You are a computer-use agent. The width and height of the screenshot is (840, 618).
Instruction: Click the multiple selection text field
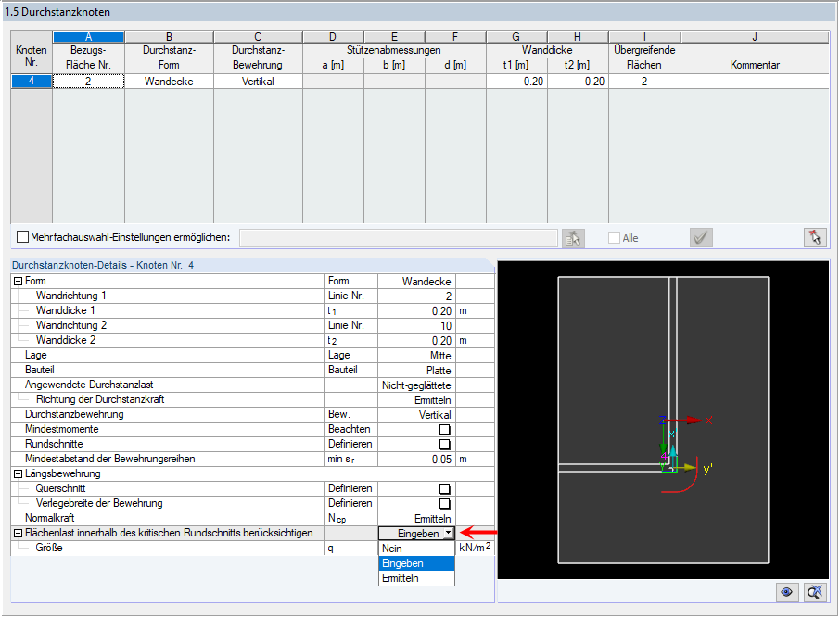pos(399,238)
